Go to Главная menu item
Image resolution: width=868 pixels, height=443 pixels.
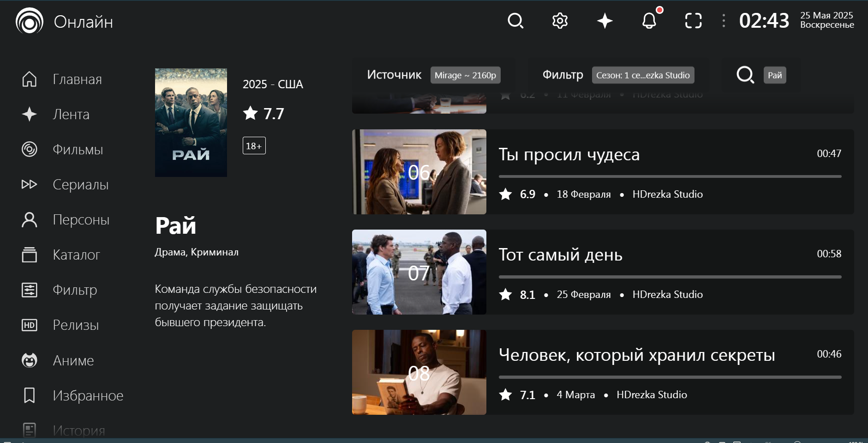pos(77,79)
